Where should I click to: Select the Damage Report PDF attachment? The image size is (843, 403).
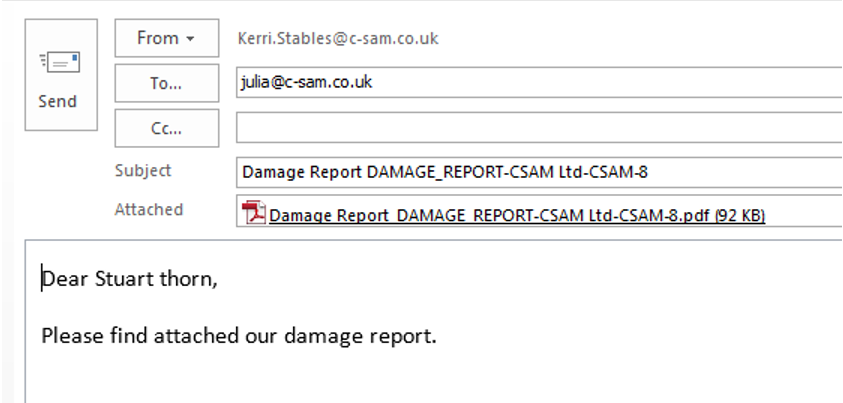[516, 215]
